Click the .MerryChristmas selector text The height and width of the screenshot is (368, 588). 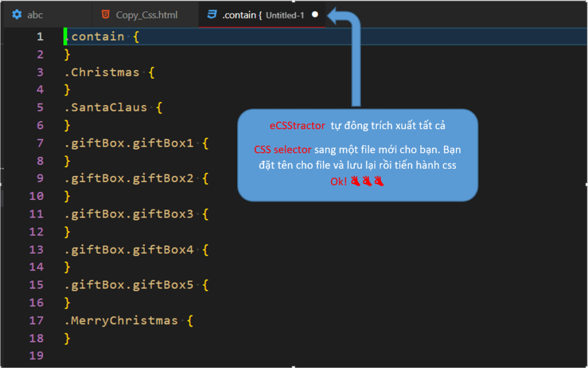121,320
